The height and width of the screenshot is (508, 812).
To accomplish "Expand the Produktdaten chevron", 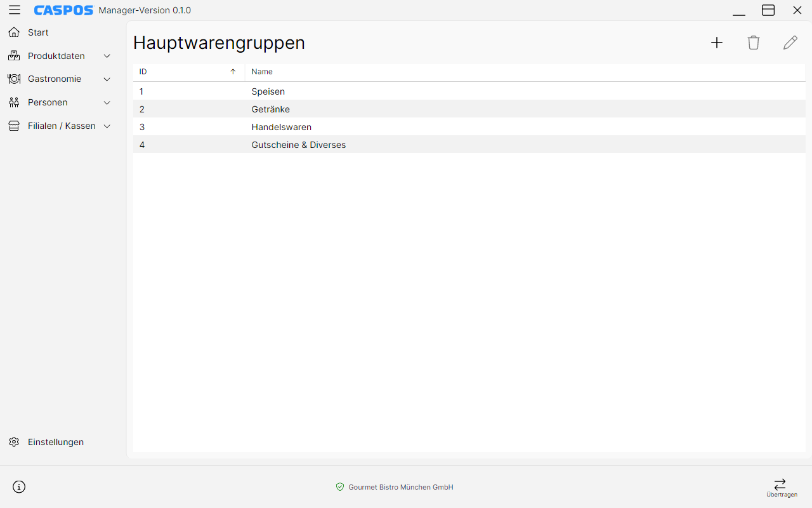I will (x=107, y=56).
